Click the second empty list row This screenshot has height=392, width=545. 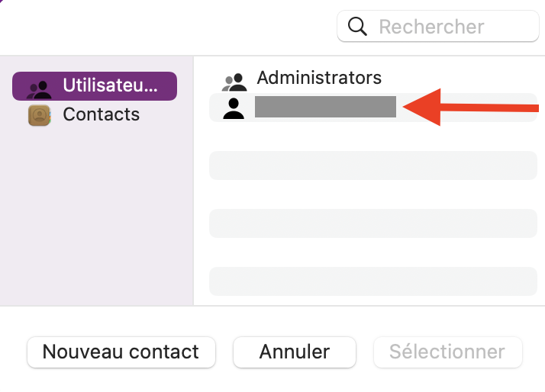(372, 223)
